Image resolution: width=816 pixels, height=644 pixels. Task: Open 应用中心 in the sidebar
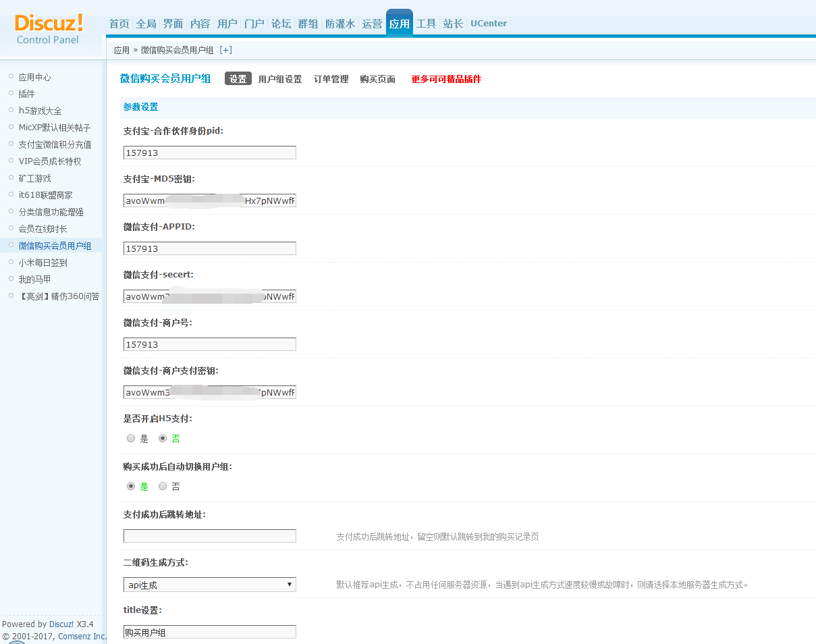[34, 77]
